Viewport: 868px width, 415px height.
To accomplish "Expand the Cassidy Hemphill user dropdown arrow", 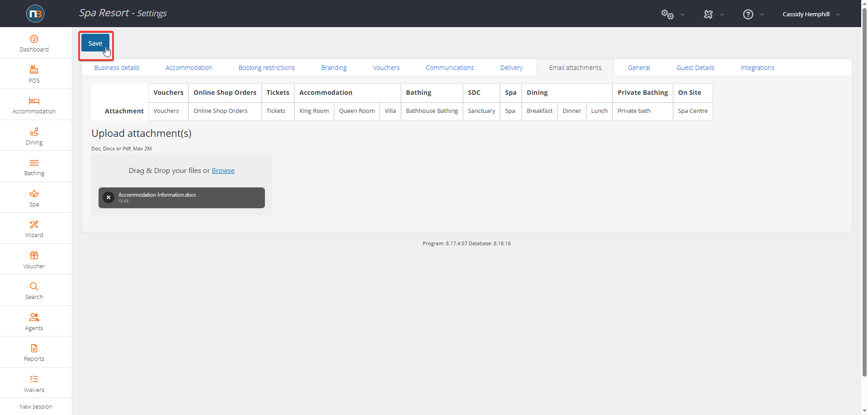I will click(x=838, y=15).
